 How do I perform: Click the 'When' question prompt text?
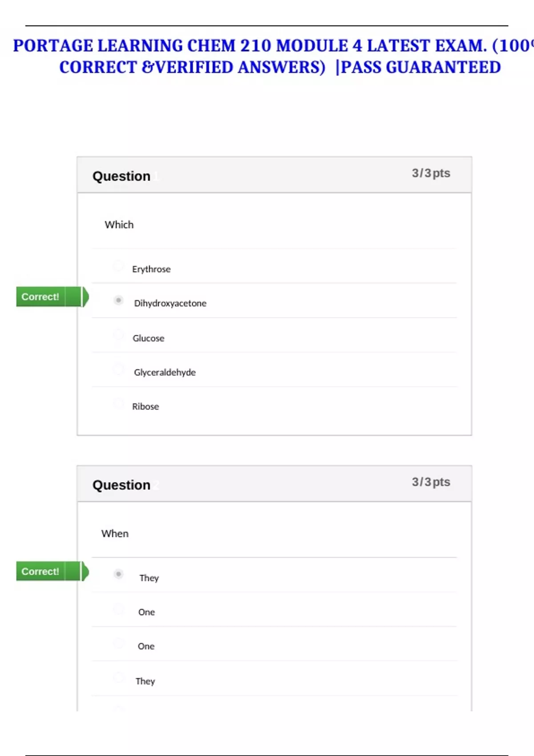tap(115, 534)
